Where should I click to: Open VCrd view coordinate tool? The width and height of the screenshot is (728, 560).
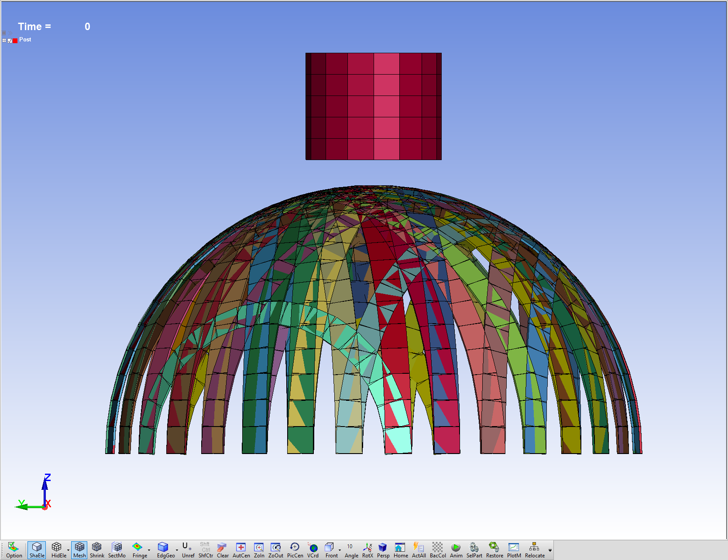click(313, 550)
